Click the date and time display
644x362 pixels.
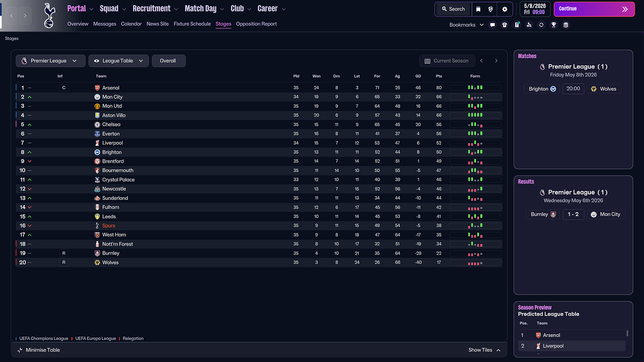click(536, 9)
